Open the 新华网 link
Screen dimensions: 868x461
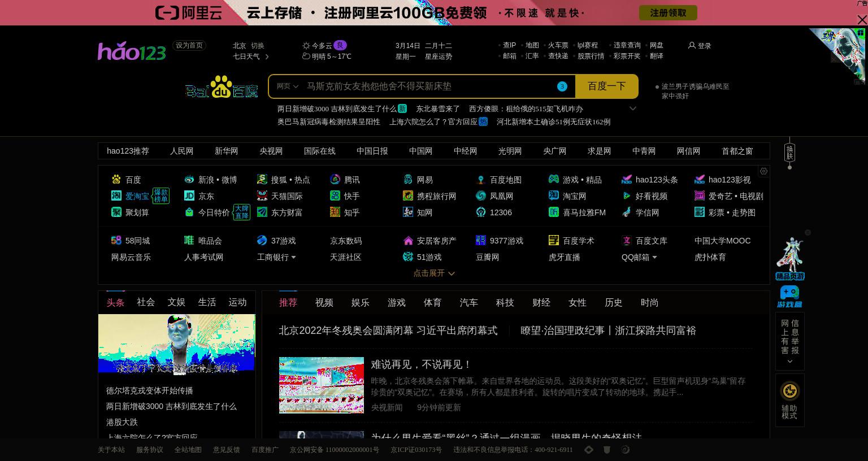point(227,151)
